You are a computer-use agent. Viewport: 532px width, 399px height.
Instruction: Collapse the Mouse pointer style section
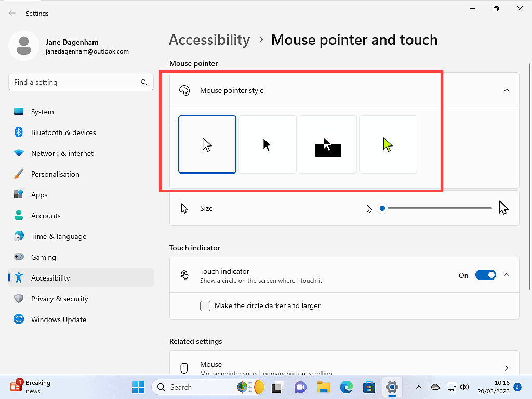pos(507,90)
